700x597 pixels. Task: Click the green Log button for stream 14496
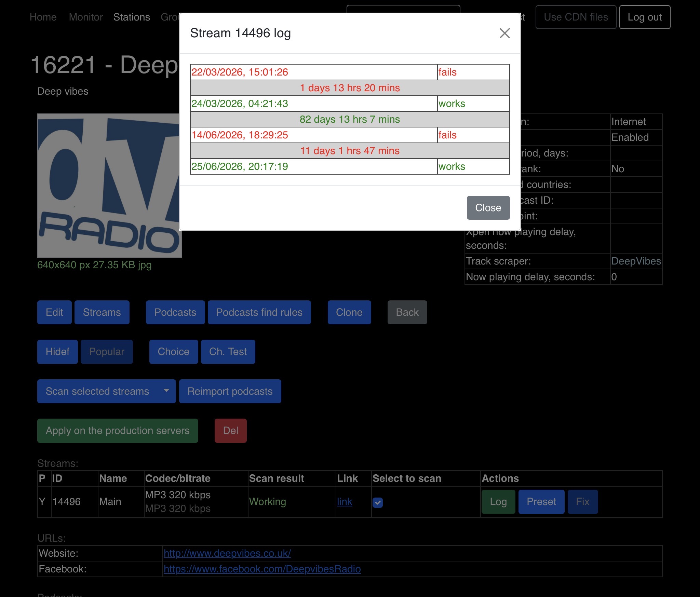(498, 502)
